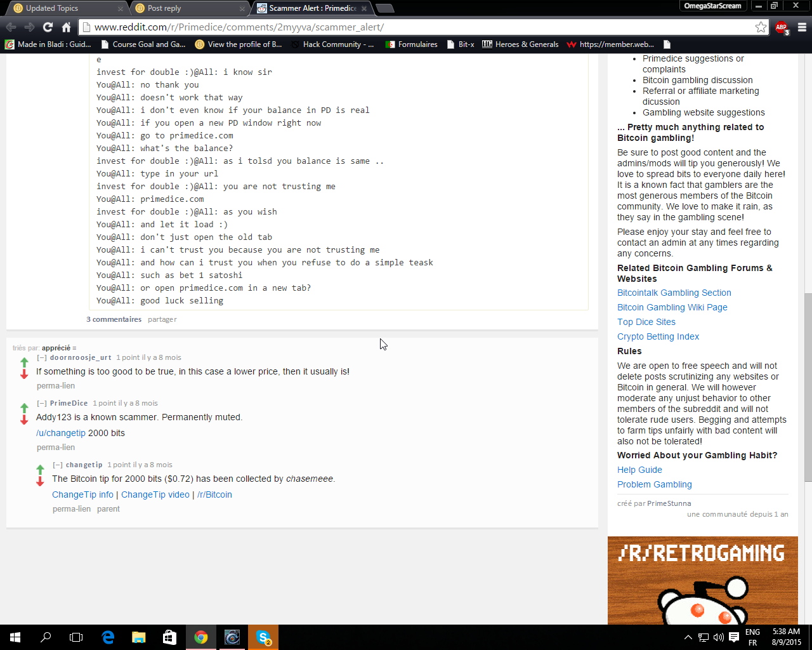Image resolution: width=812 pixels, height=650 pixels.
Task: Open https://member.web... bookmark
Action: [x=610, y=44]
